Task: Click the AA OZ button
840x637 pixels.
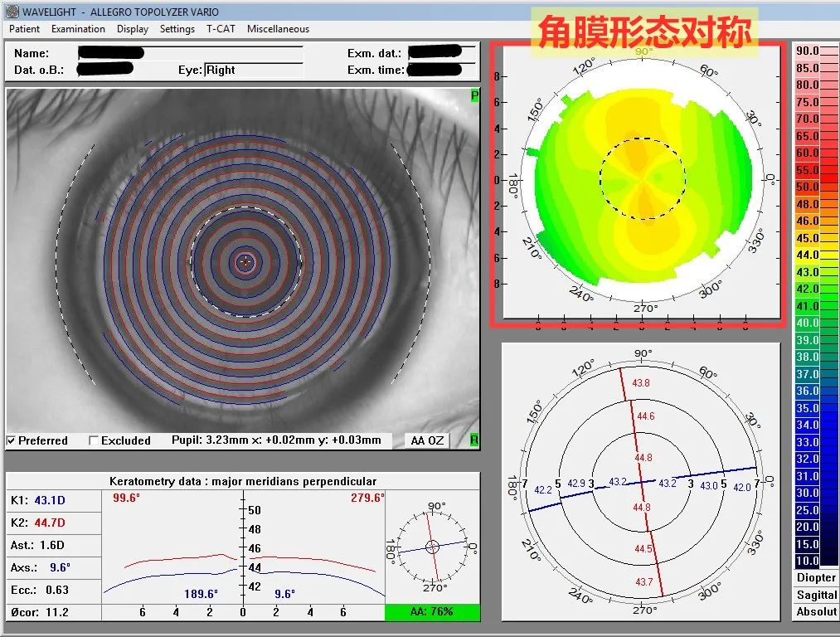Action: pyautogui.click(x=427, y=440)
